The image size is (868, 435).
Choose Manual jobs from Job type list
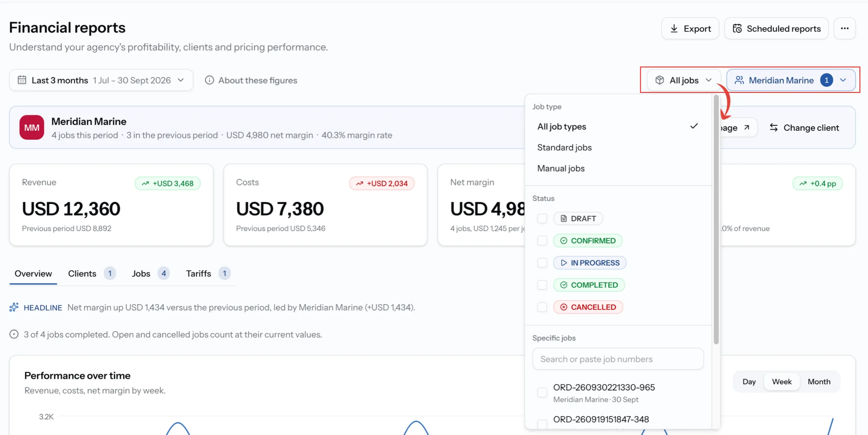click(x=618, y=169)
